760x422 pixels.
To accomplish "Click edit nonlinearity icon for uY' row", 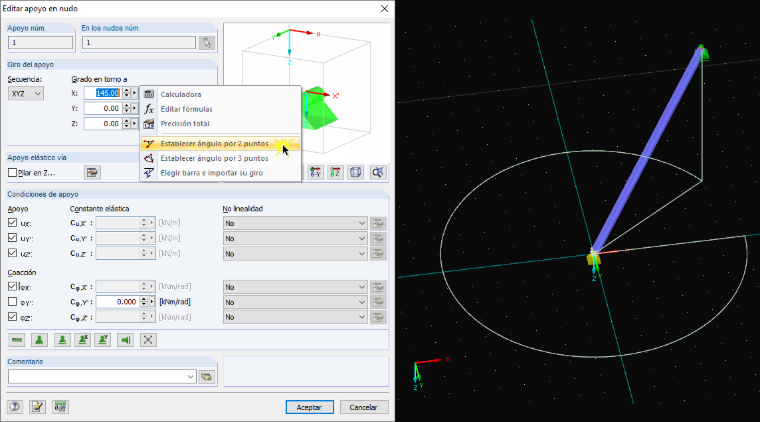I will (x=378, y=238).
